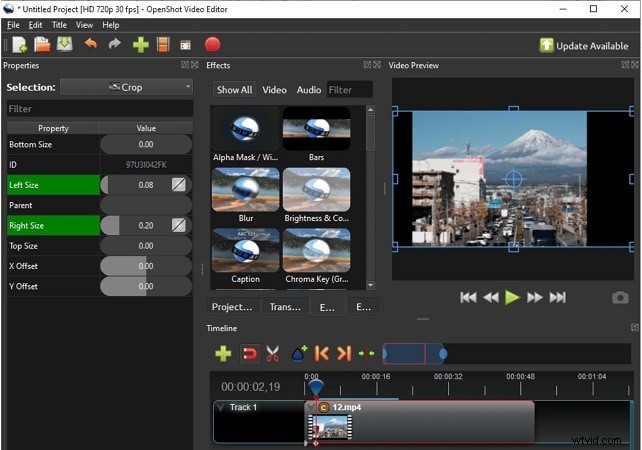Select the Blur effect thumbnail
The height and width of the screenshot is (450, 642).
pos(245,189)
